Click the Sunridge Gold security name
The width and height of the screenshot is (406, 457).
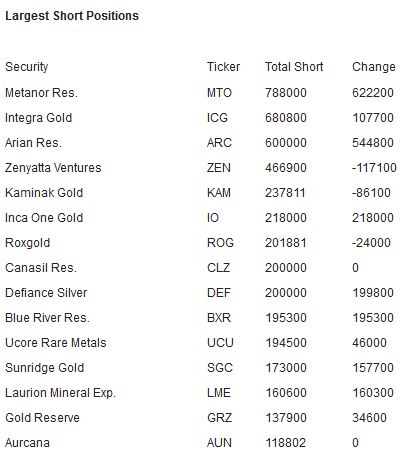point(45,368)
